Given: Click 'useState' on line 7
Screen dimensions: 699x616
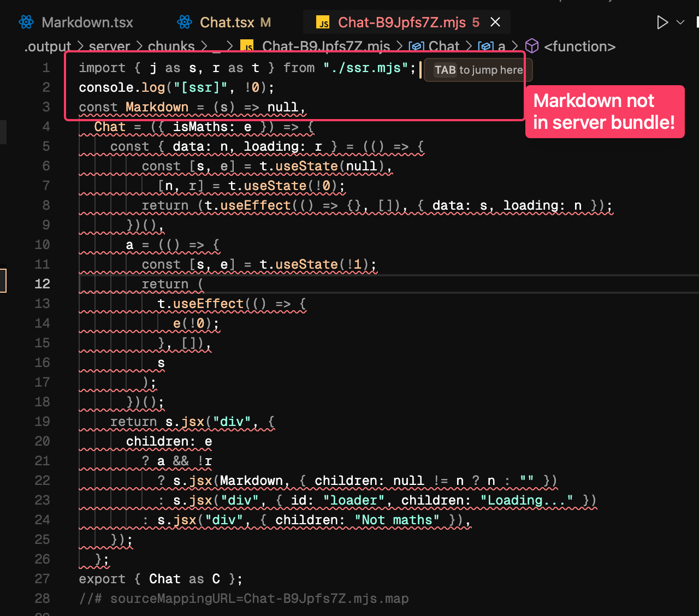Looking at the screenshot, I should tap(275, 186).
